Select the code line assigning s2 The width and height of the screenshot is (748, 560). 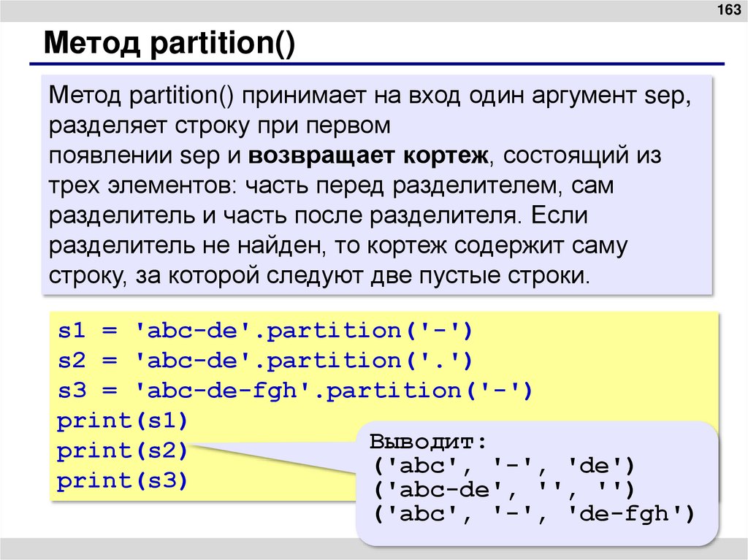coord(266,361)
